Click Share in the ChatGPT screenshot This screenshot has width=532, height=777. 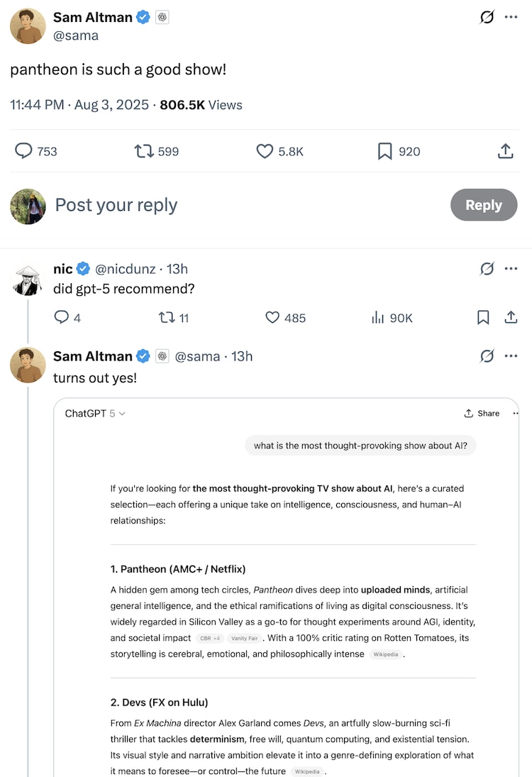pyautogui.click(x=482, y=413)
